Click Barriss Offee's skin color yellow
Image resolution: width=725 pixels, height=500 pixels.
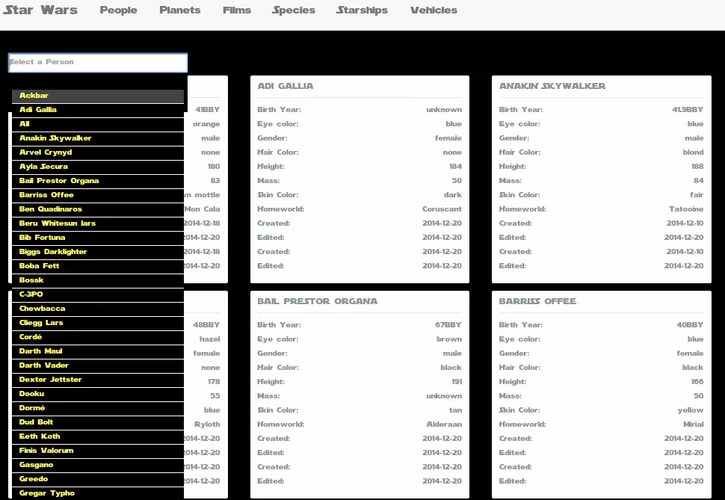(x=691, y=410)
